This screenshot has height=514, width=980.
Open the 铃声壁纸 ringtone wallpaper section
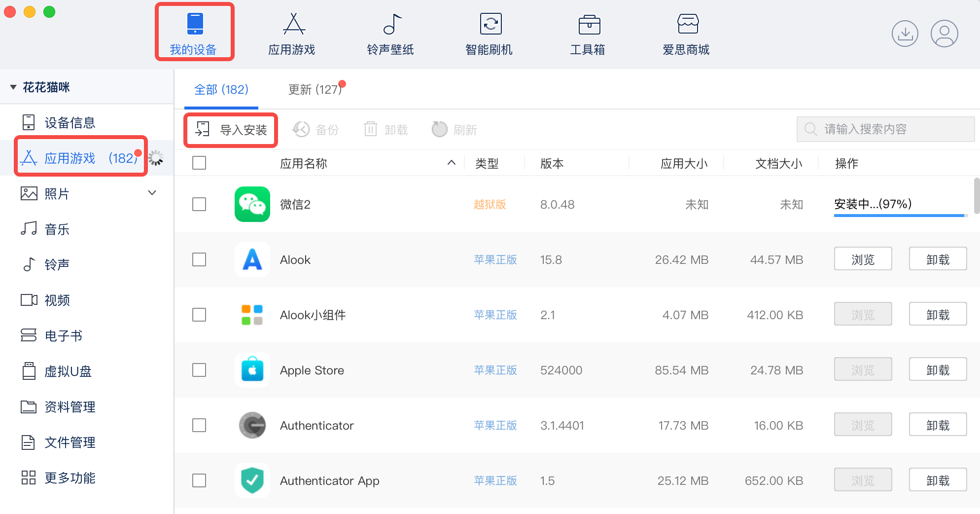click(x=390, y=34)
